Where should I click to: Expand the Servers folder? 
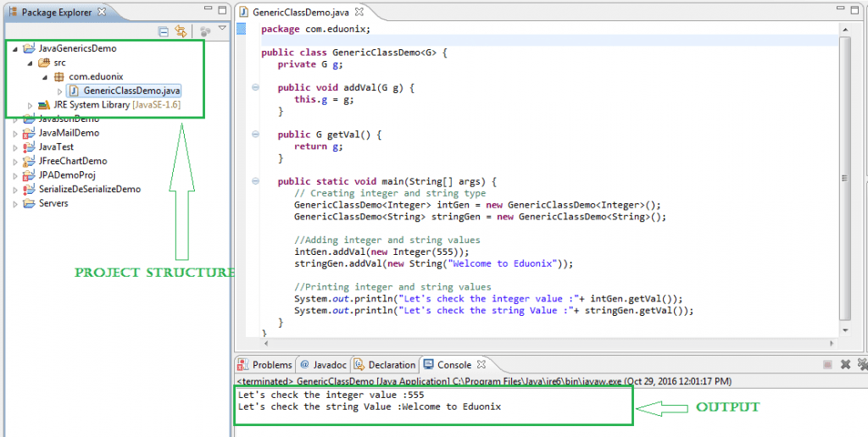click(15, 203)
